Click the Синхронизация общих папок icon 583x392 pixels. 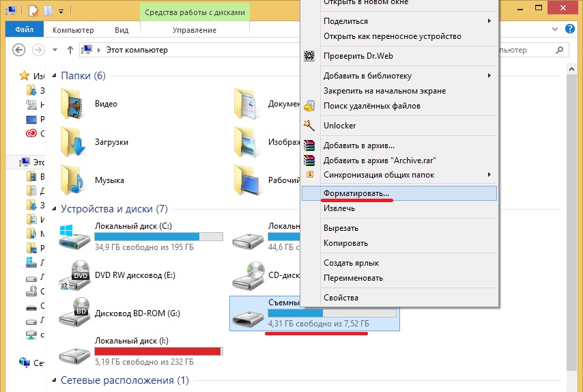pyautogui.click(x=310, y=174)
